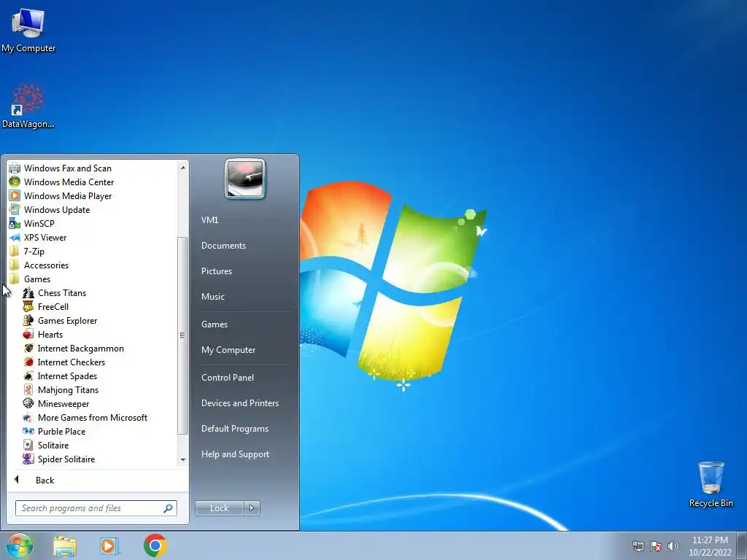Open More Games from Microsoft icon
The image size is (747, 560).
(28, 417)
